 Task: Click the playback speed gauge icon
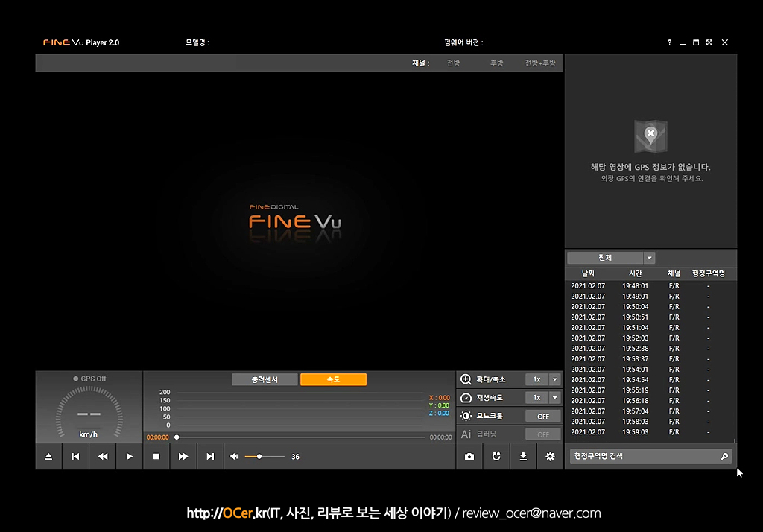[466, 398]
